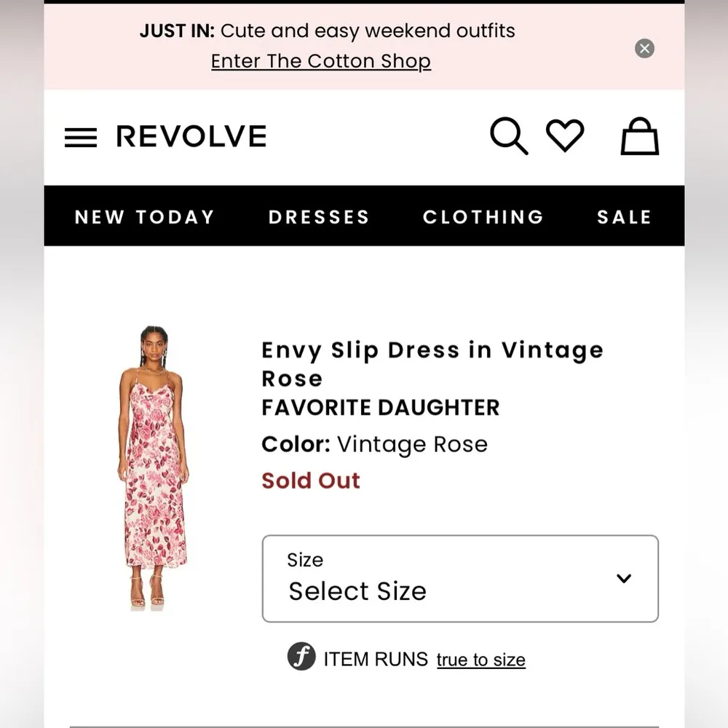Select the DRESSES menu item
The image size is (728, 728).
(319, 216)
